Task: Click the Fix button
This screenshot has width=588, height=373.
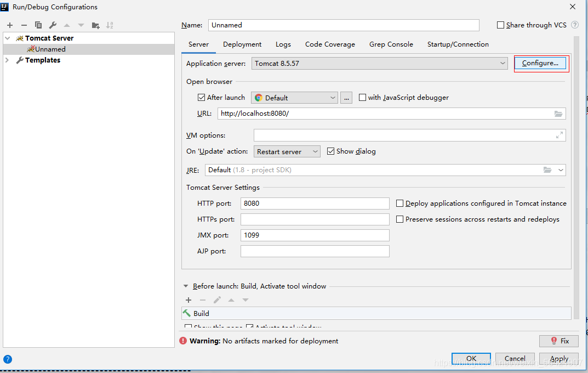Action: [559, 341]
